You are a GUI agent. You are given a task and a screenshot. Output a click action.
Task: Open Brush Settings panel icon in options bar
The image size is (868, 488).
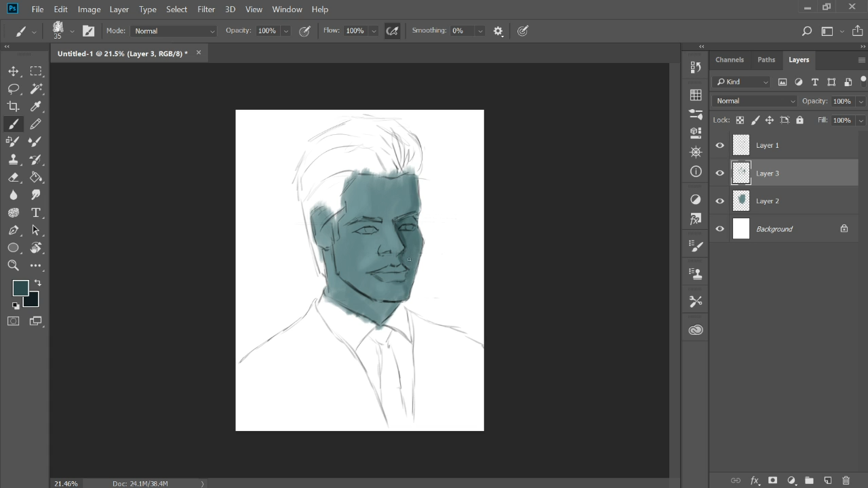point(88,30)
